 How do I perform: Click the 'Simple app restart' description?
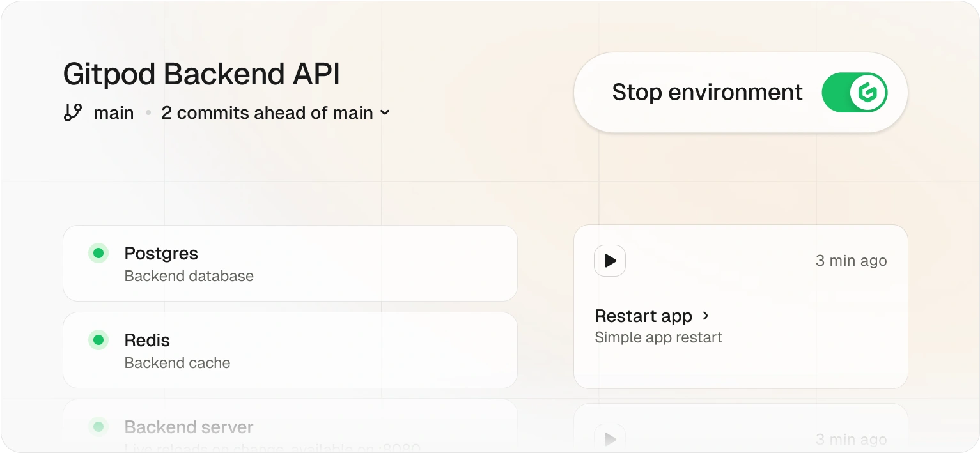coord(658,337)
